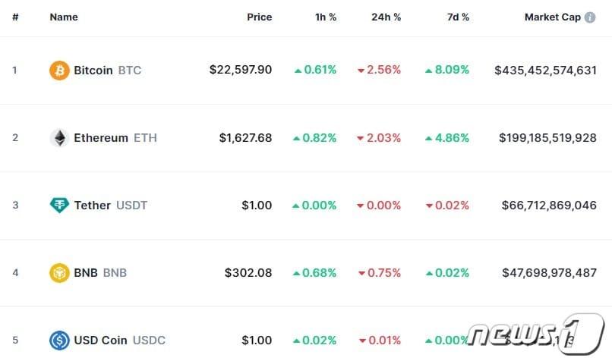The width and height of the screenshot is (612, 364).
Task: Click the Bitcoin coin logo icon
Action: pyautogui.click(x=59, y=71)
